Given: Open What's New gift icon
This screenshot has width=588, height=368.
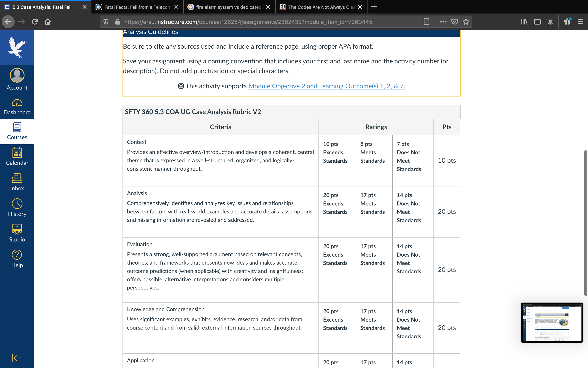Looking at the screenshot, I should (x=567, y=22).
